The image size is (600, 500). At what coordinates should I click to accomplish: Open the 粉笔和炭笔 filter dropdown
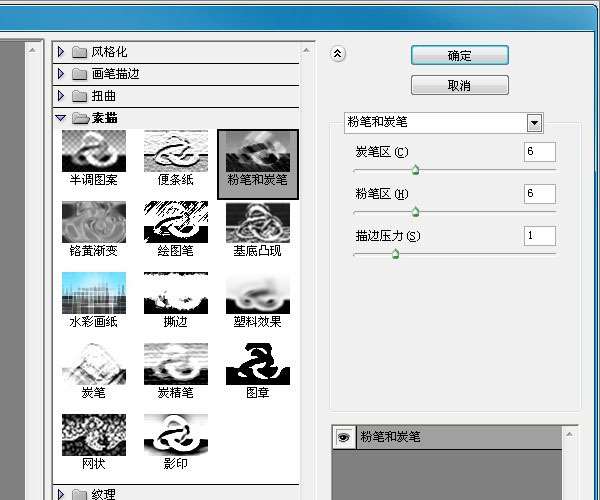(535, 123)
